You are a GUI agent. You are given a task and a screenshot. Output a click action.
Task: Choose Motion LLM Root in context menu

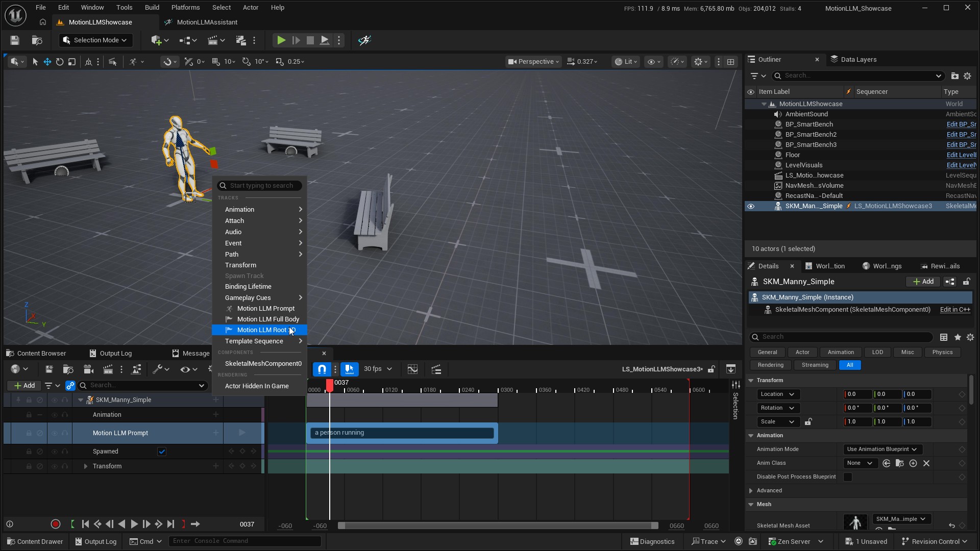[259, 330]
